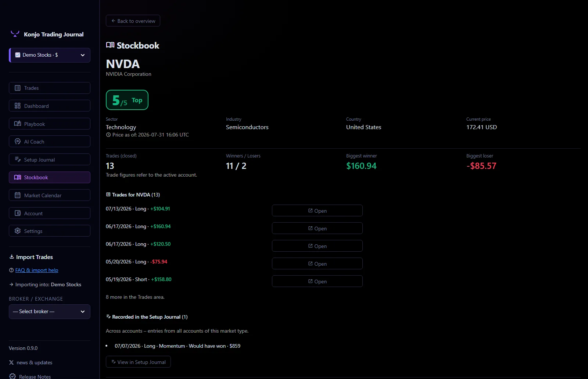
Task: Click the Import Trades download icon
Action: 12,257
